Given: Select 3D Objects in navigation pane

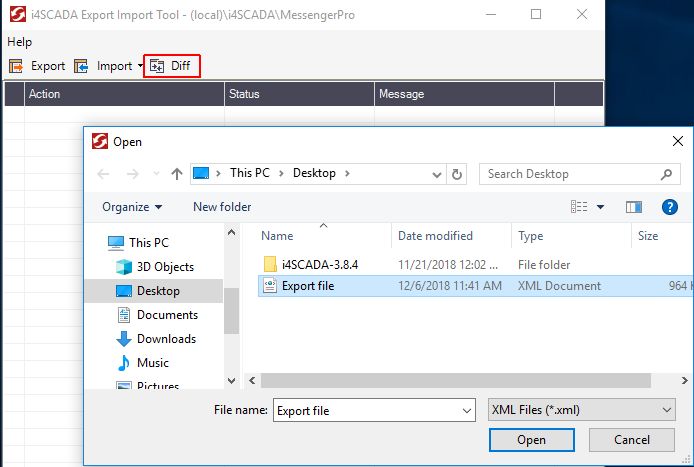Looking at the screenshot, I should 155,267.
